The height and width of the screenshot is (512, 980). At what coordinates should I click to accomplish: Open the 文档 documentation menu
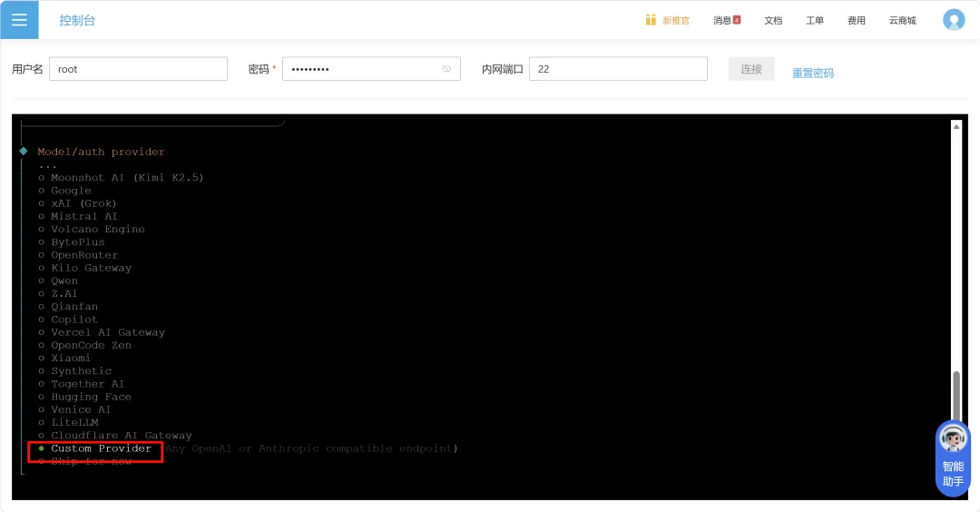(x=773, y=21)
